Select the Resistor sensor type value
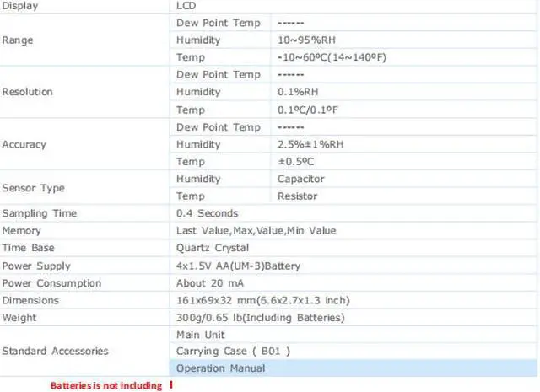The width and height of the screenshot is (540, 392). pyautogui.click(x=297, y=196)
